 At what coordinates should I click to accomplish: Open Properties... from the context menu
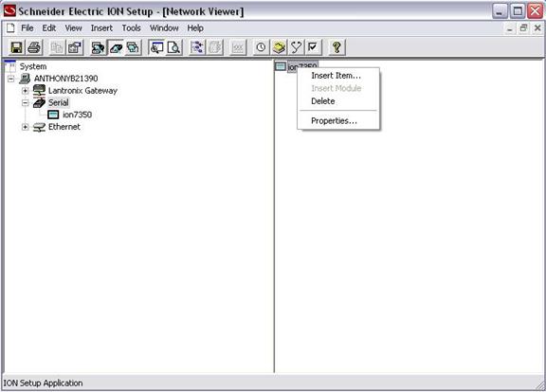tap(338, 121)
